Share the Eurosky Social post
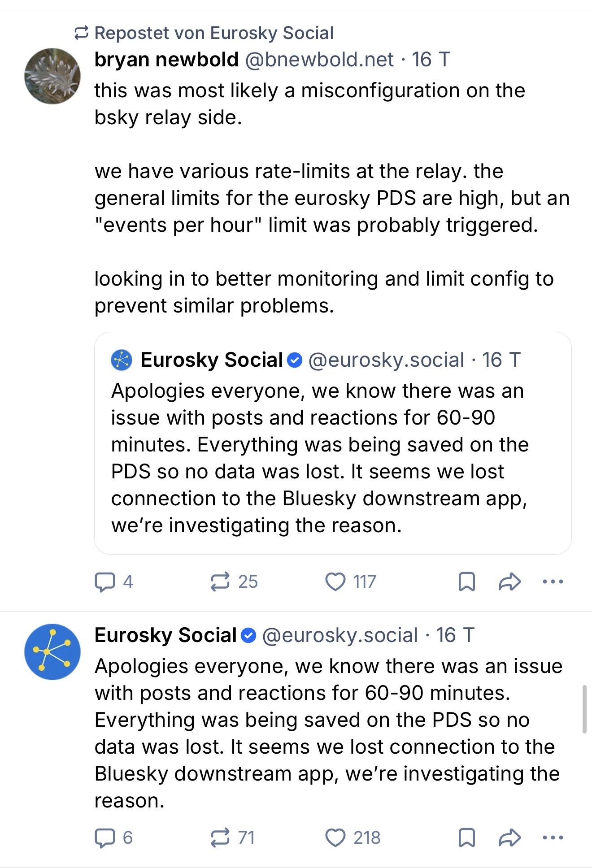The image size is (592, 868). [509, 838]
